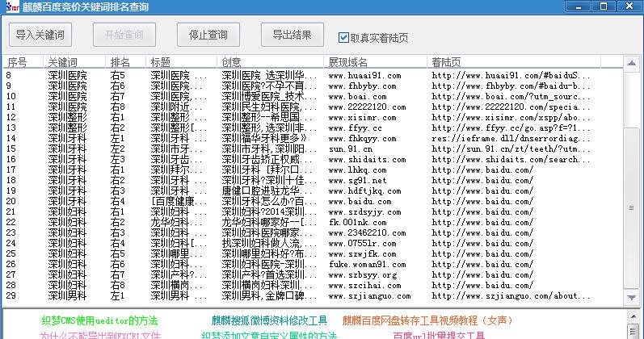Click the results list scrollbar thumb

631,207
